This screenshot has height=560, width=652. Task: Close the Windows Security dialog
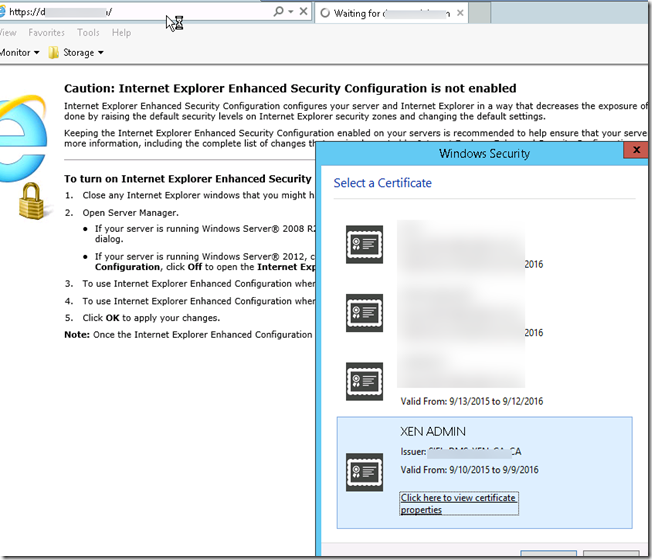click(x=636, y=150)
